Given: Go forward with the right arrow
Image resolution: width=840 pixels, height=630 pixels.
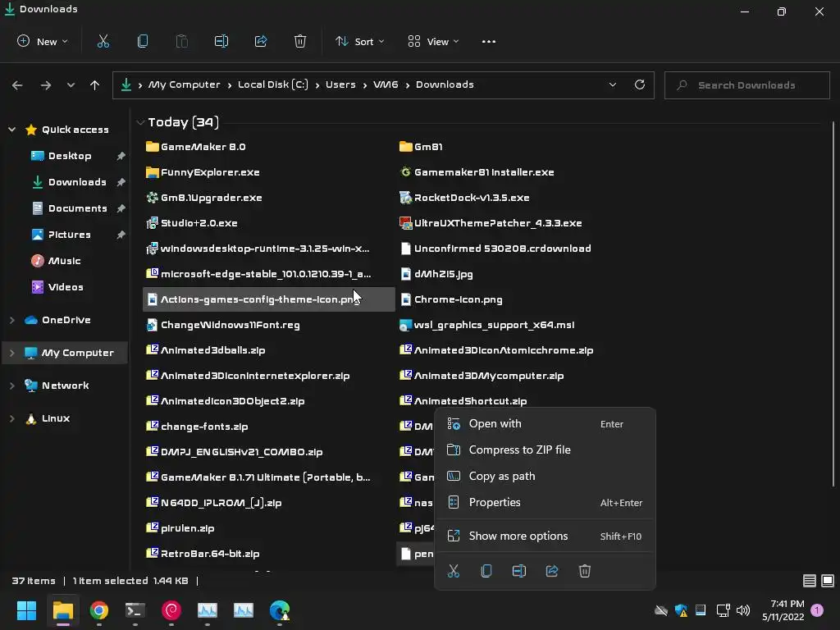Looking at the screenshot, I should click(46, 85).
